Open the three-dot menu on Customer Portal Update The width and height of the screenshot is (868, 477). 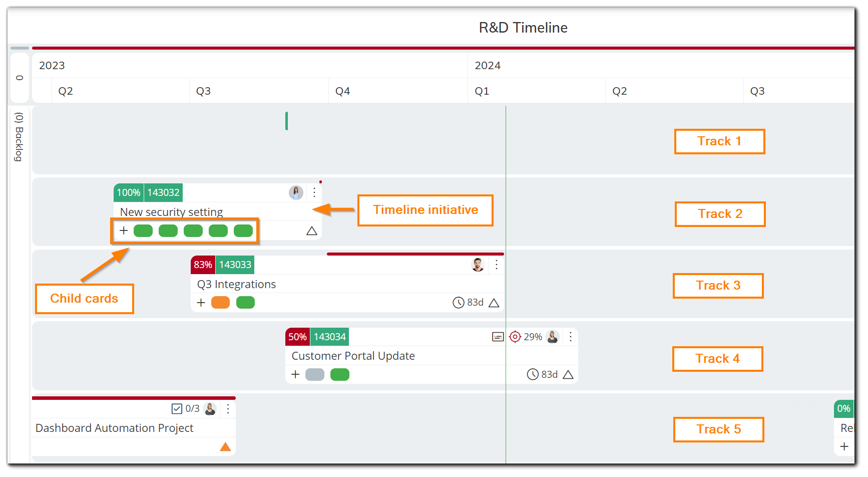pos(571,337)
